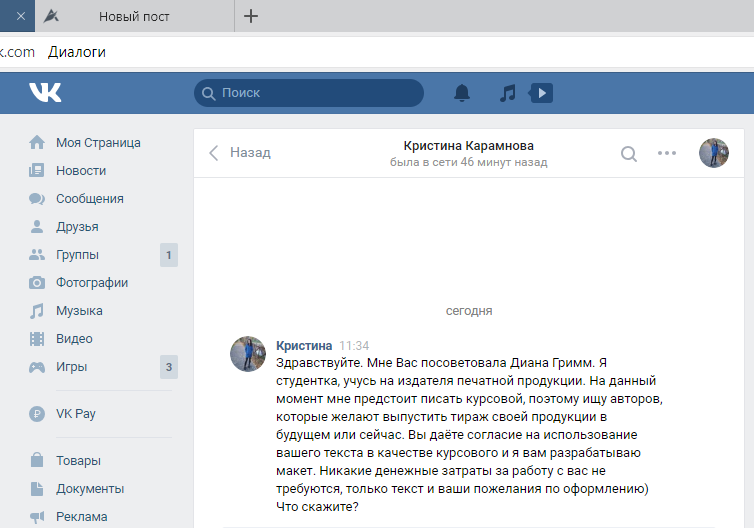Open Кристина Карамнова profile name in header
The width and height of the screenshot is (754, 528).
coord(468,145)
